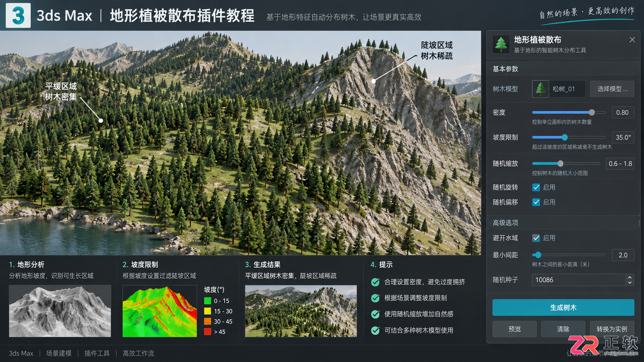Close the 地形植被散布 plugin panel
Viewport: 644px width, 362px height.
[x=632, y=40]
